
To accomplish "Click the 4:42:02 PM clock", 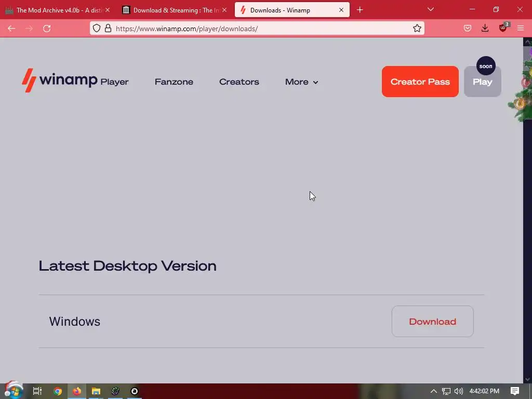I will (484, 391).
